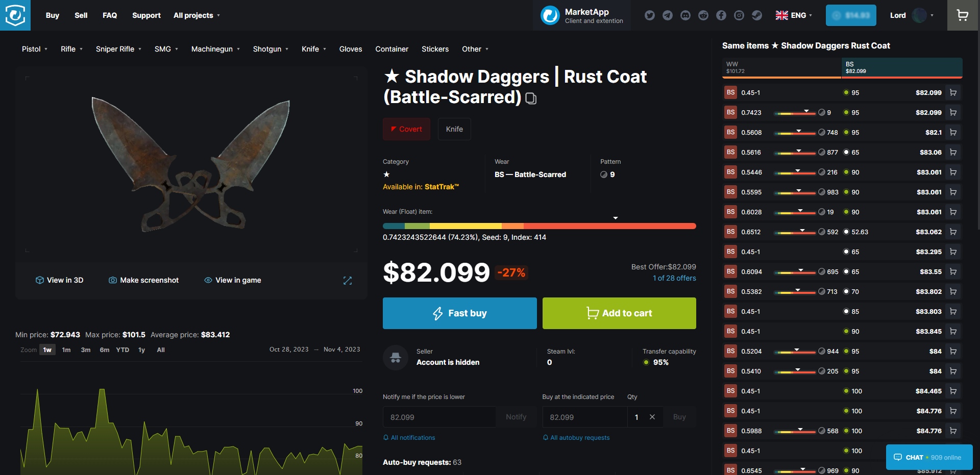
Task: Expand the Rifle category dropdown
Action: click(x=71, y=49)
